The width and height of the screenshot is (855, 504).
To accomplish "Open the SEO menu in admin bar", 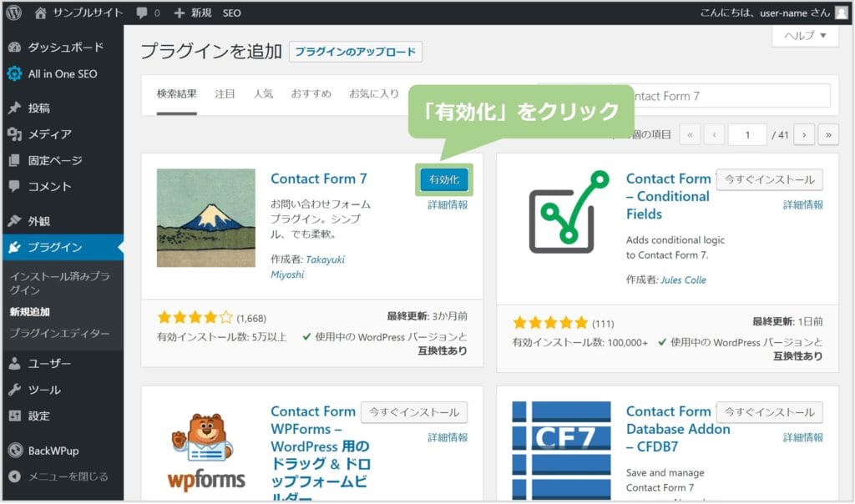I will [232, 13].
